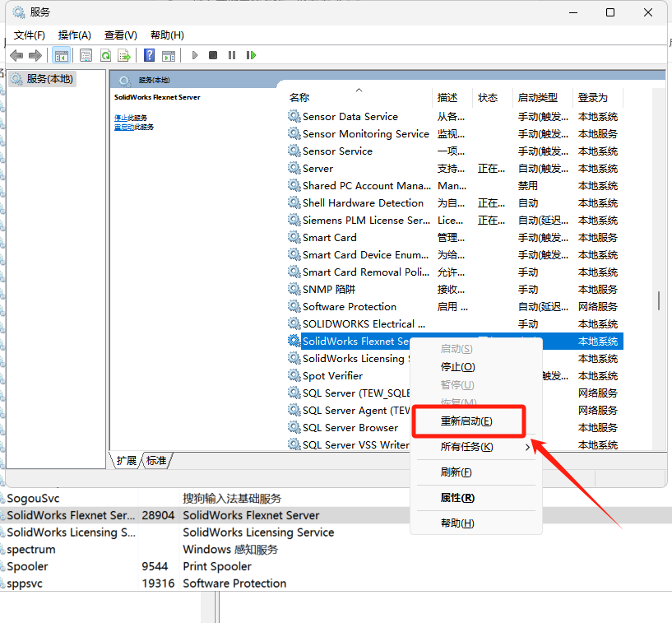Click gear icon of Shell Hardware Detection
Screen dimensions: 672x623
click(294, 202)
